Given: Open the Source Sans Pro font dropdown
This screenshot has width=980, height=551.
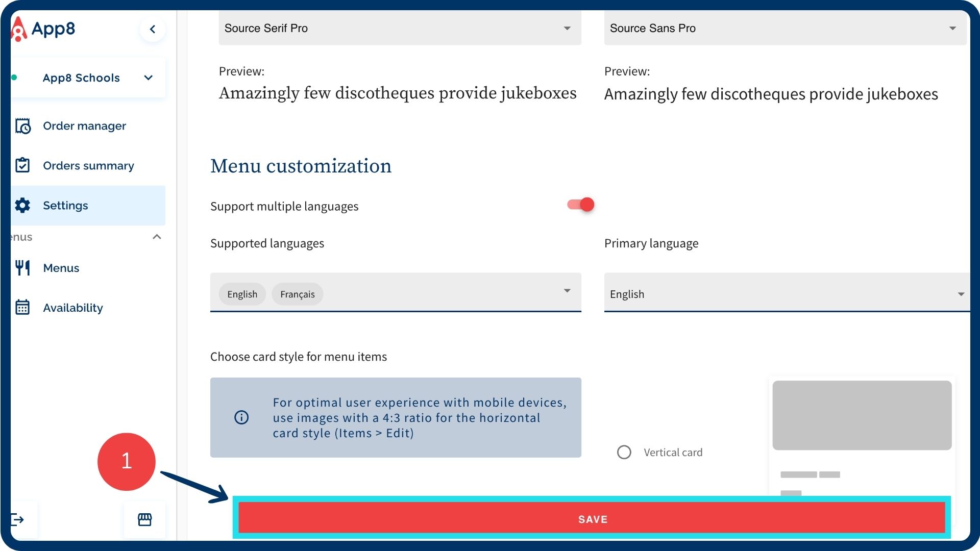Looking at the screenshot, I should (x=785, y=28).
